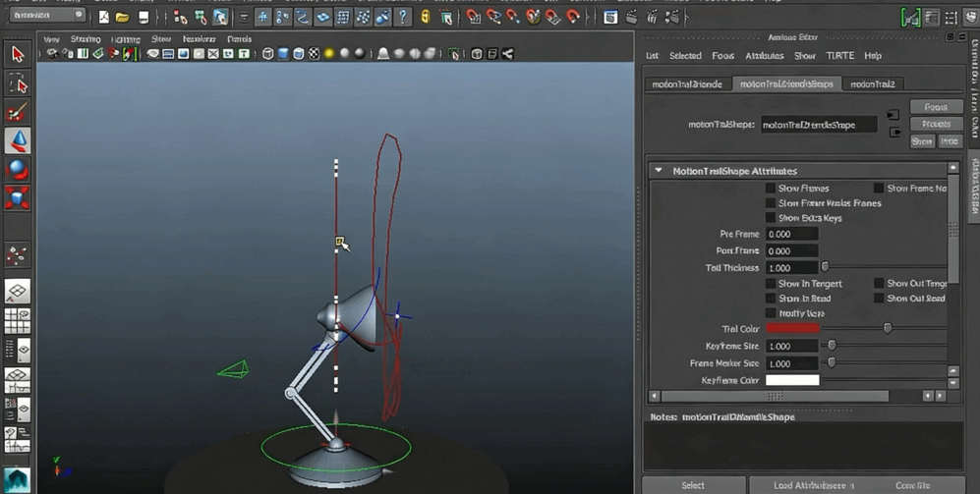
Task: Enable the Show Frames checkbox
Action: click(771, 188)
